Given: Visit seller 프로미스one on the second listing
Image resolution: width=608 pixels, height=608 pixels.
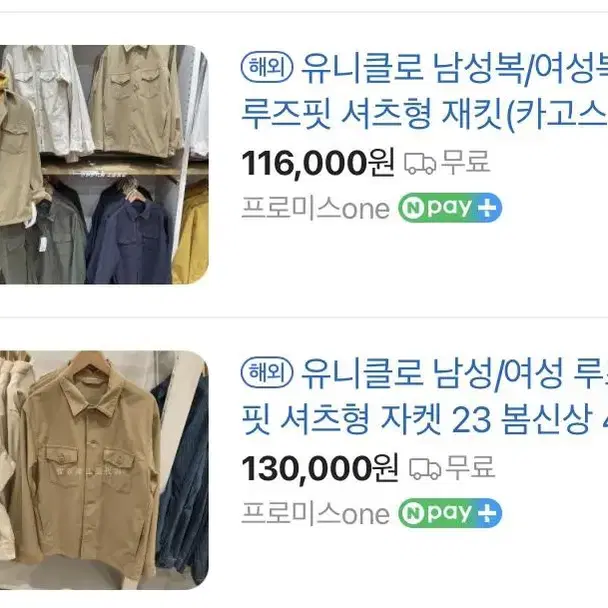Looking at the screenshot, I should (315, 513).
